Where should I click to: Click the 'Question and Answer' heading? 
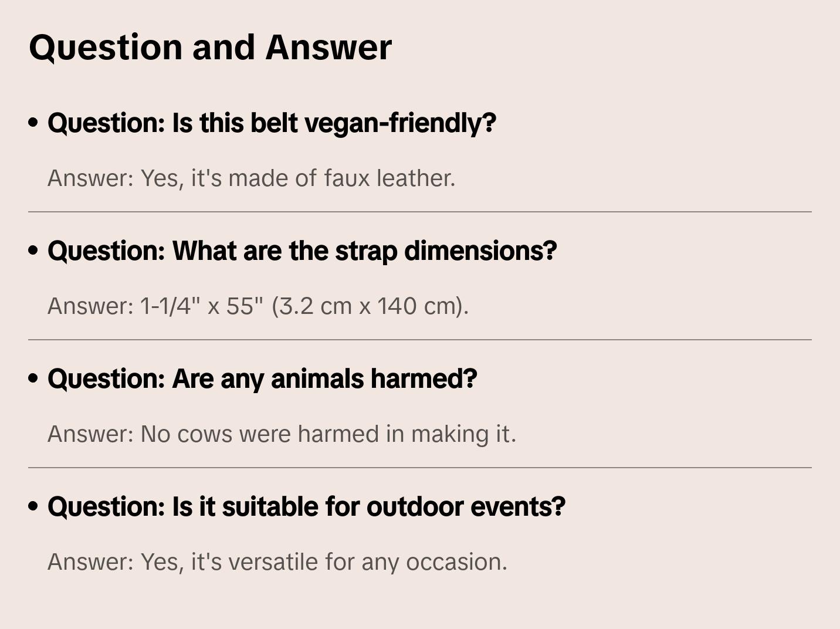pos(210,47)
